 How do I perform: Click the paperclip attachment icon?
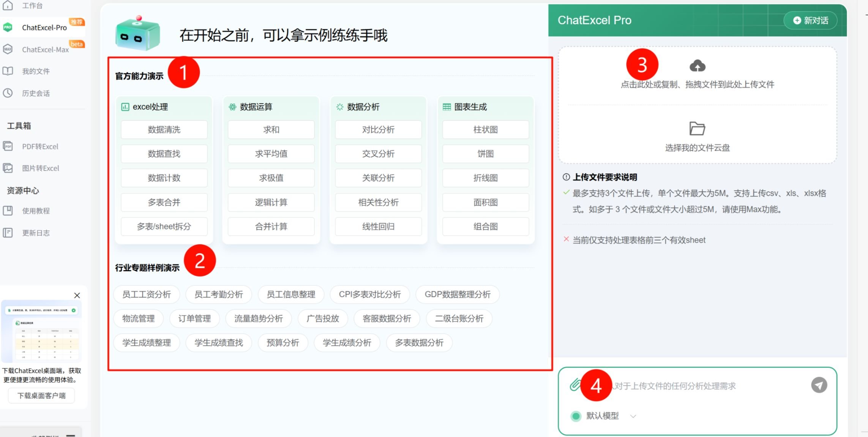[575, 385]
